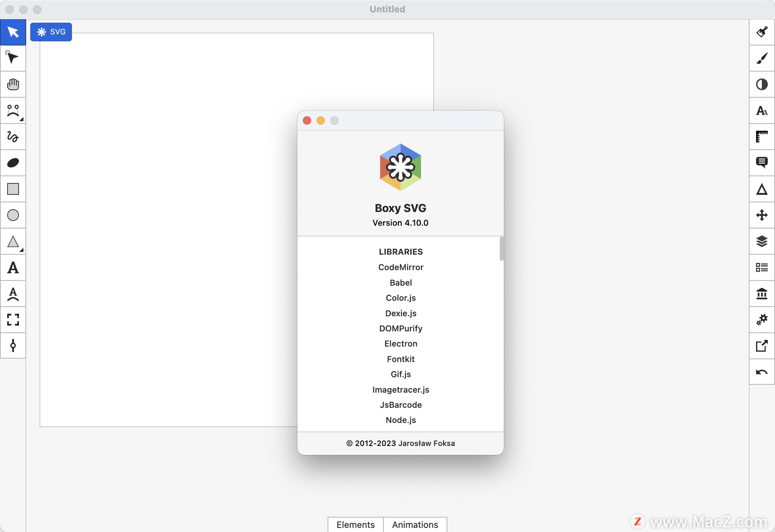Select the View box tool
This screenshot has width=775, height=532.
[13, 320]
